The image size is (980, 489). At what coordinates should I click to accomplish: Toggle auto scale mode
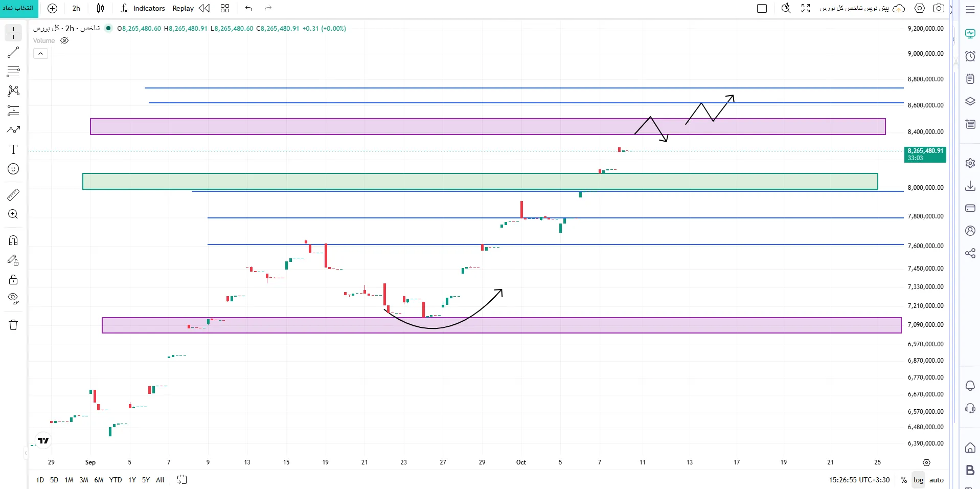tap(937, 480)
